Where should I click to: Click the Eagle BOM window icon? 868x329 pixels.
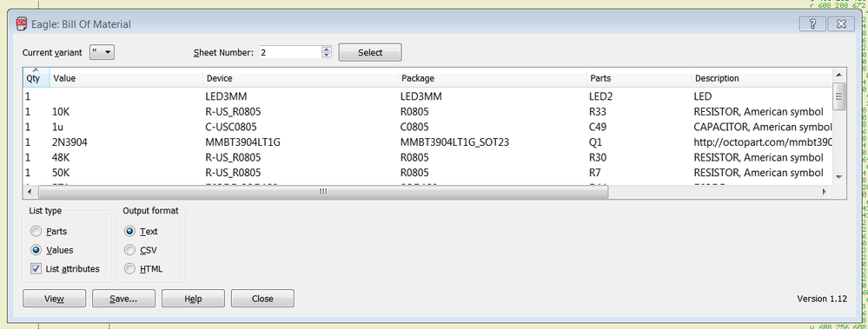[x=22, y=23]
